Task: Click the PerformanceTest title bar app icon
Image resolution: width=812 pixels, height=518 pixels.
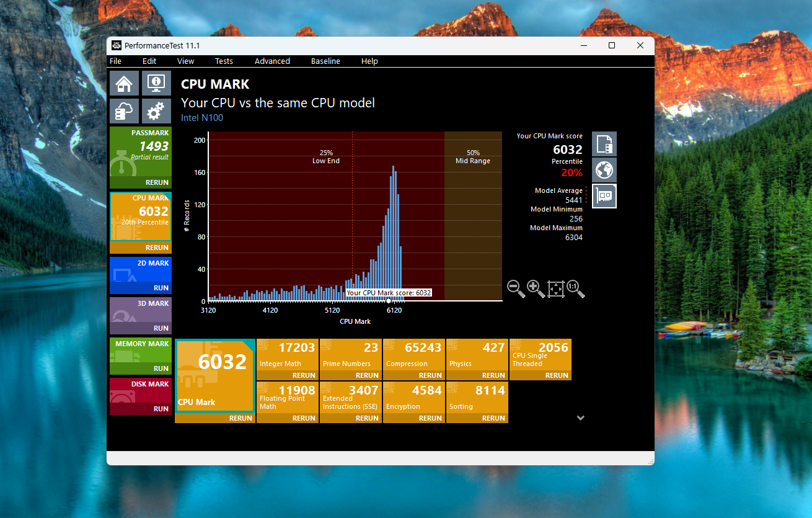Action: click(117, 45)
